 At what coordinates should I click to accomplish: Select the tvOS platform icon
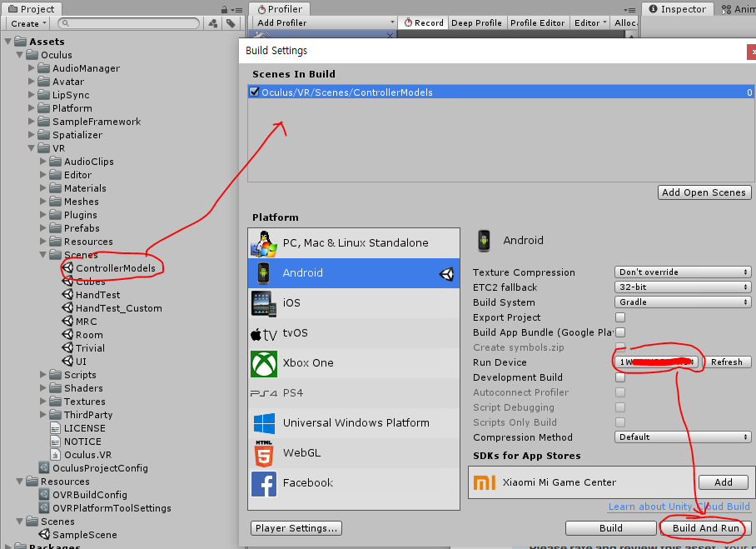(x=264, y=333)
